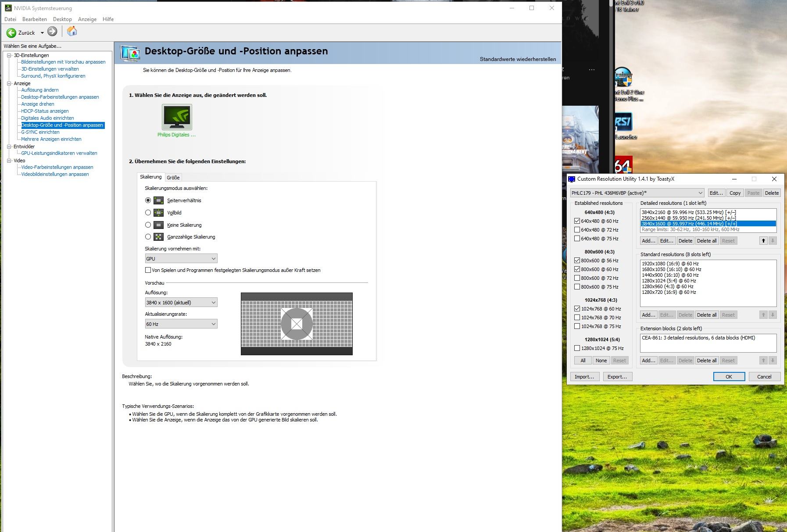
Task: Open the Desktop menu
Action: [x=62, y=19]
